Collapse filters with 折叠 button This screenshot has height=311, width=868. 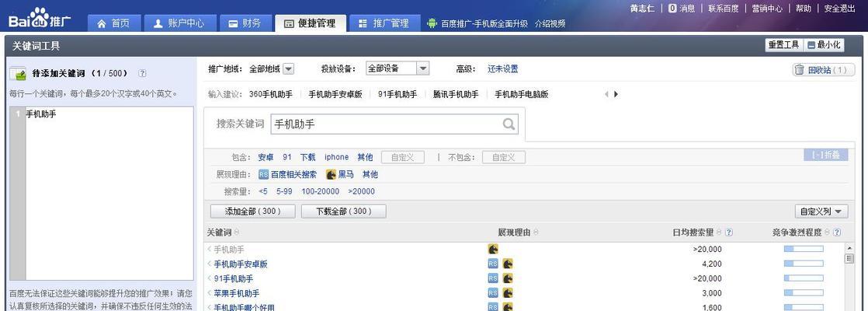[825, 155]
